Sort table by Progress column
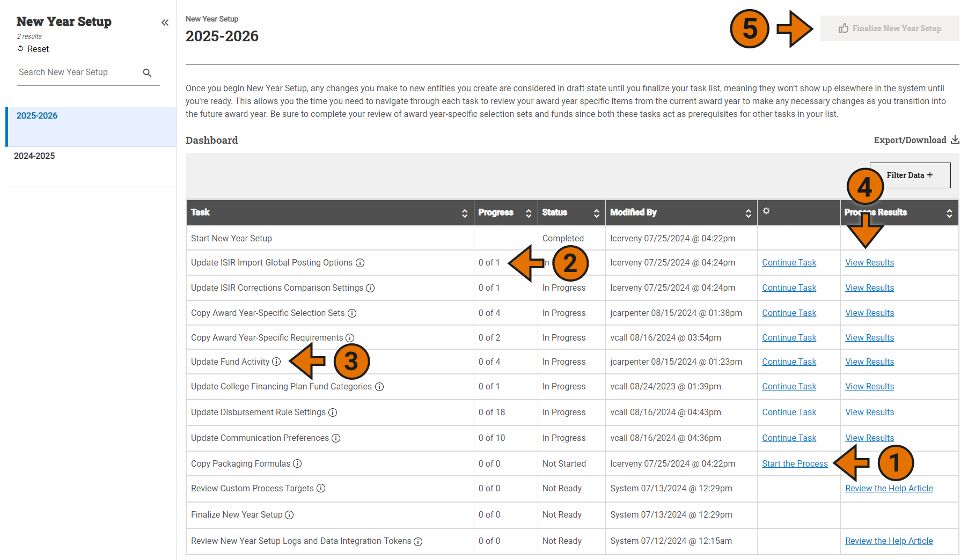 pyautogui.click(x=529, y=213)
